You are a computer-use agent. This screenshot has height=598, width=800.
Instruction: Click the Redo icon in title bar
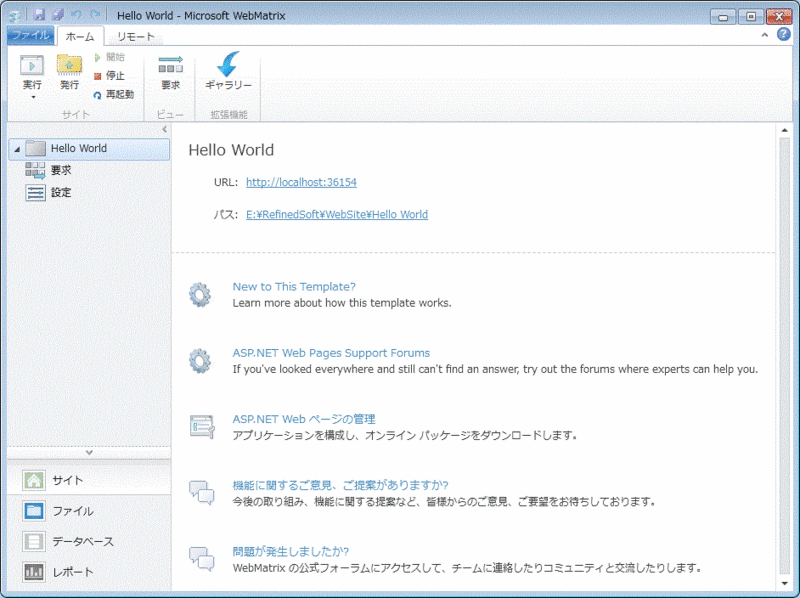click(95, 15)
